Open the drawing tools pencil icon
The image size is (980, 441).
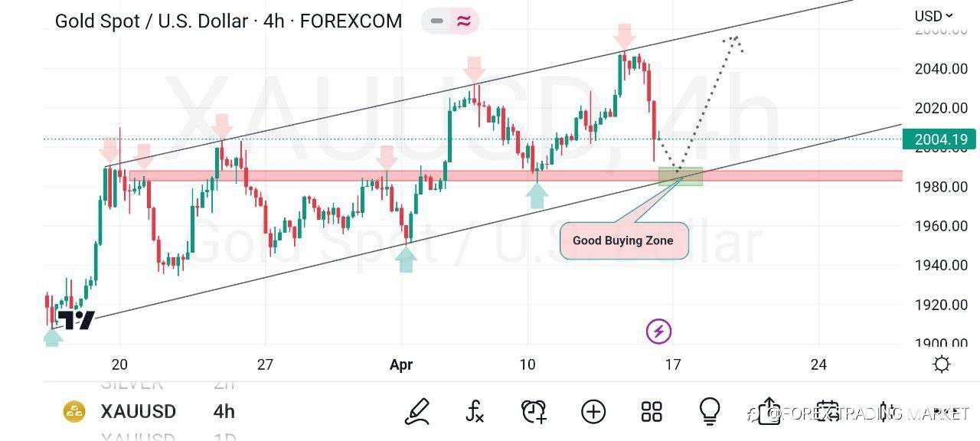tap(416, 412)
